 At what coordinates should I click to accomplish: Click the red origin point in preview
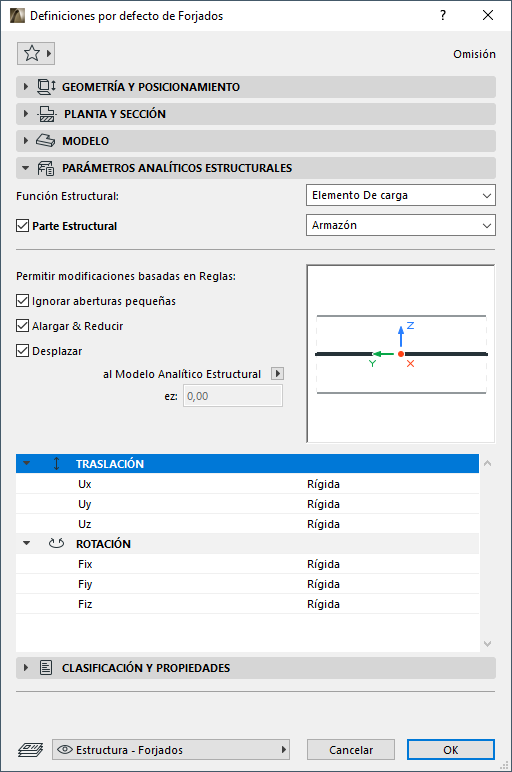point(401,354)
